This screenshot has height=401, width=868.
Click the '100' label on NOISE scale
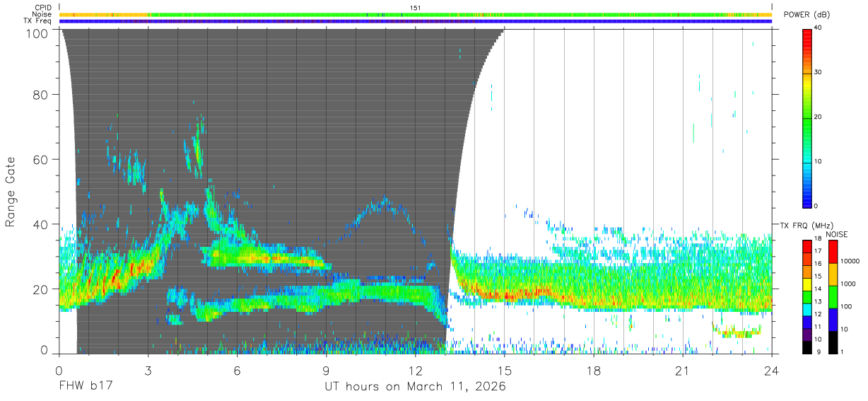point(848,306)
